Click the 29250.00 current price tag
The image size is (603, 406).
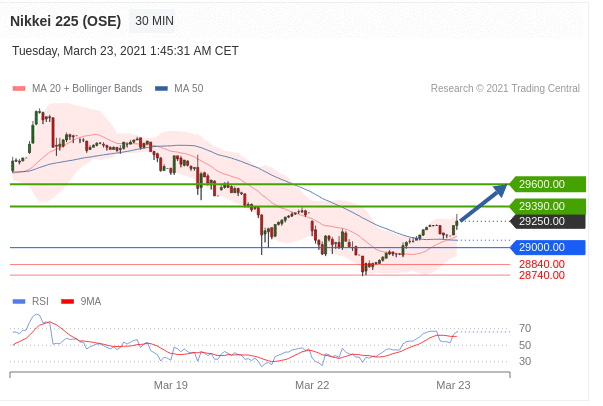pyautogui.click(x=548, y=221)
